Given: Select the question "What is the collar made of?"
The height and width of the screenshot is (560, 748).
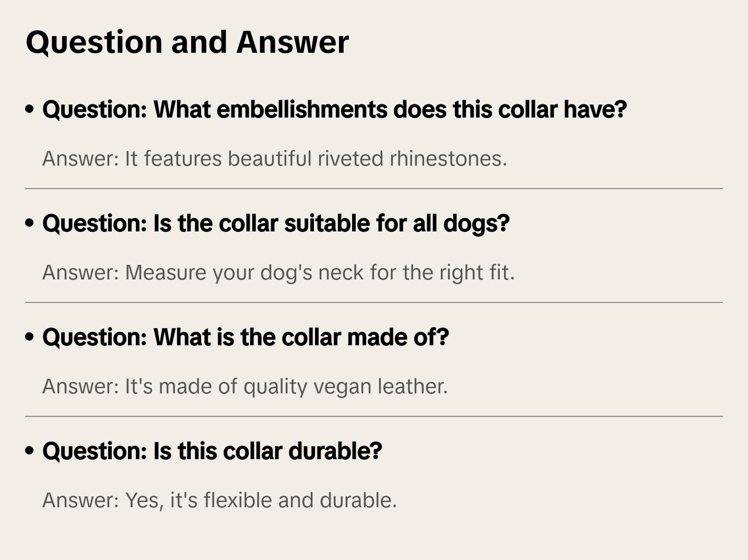Looking at the screenshot, I should [x=246, y=337].
